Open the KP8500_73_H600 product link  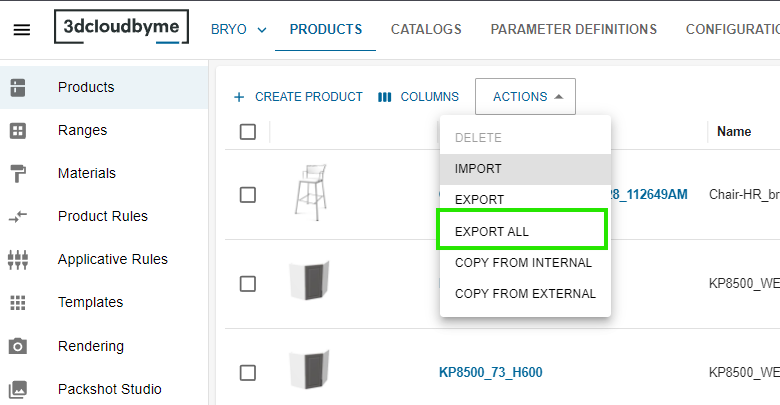490,373
